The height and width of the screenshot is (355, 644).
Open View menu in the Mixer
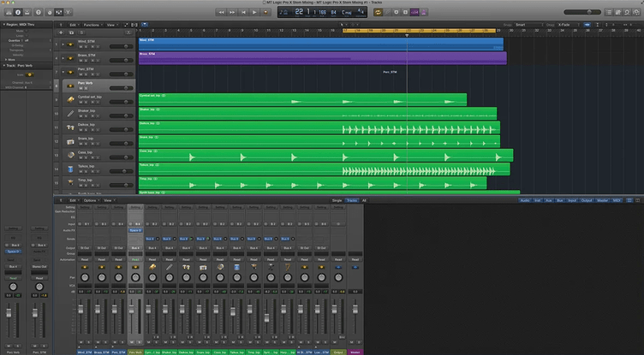click(109, 200)
